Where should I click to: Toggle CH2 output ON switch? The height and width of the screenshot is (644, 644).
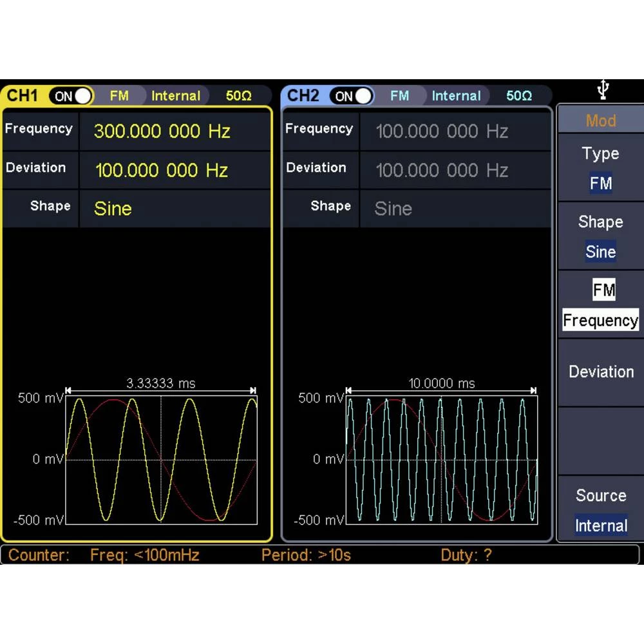point(352,97)
